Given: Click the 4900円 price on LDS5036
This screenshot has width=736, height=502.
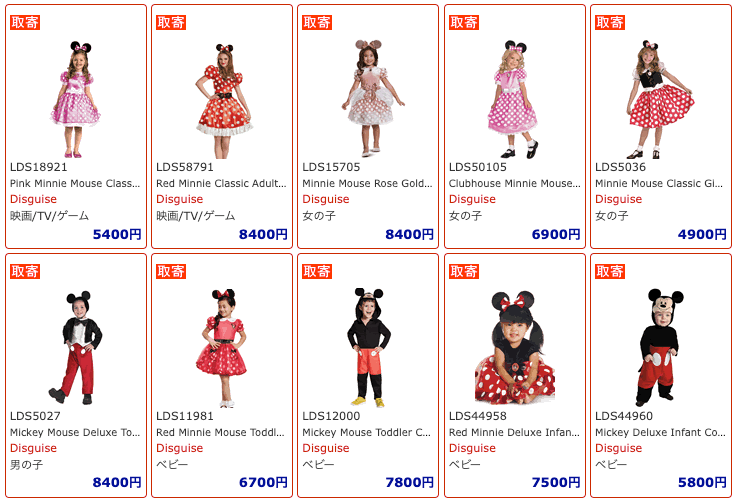Looking at the screenshot, I should [x=702, y=234].
